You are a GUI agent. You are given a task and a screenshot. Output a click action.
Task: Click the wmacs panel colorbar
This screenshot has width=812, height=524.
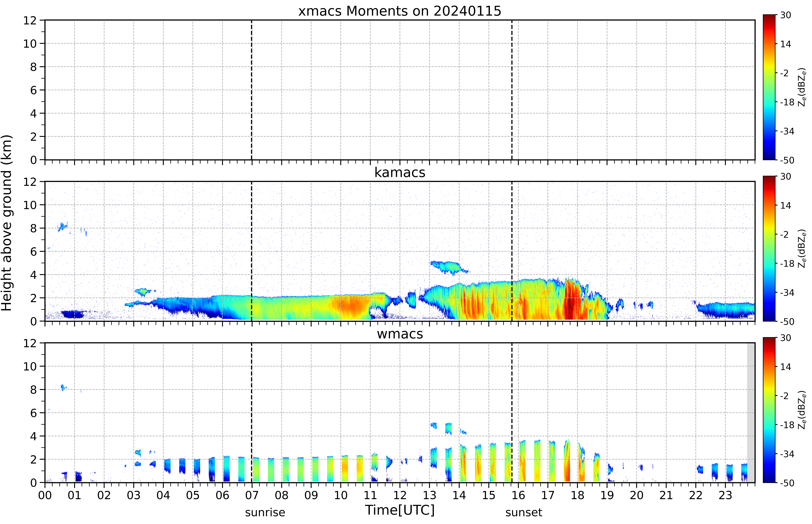(x=769, y=410)
